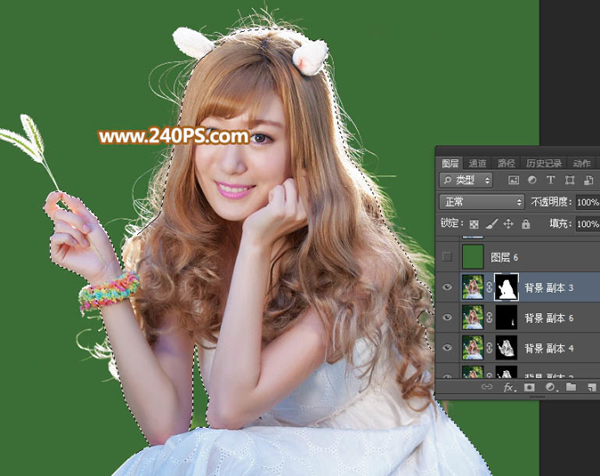The height and width of the screenshot is (476, 600).
Task: Toggle lock transparent pixels icon
Action: [x=474, y=224]
